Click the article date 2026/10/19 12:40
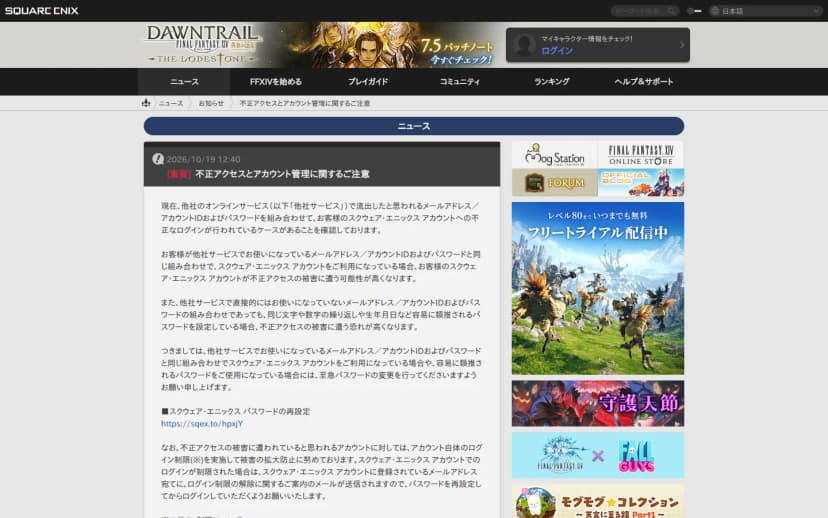The height and width of the screenshot is (518, 828). [203, 159]
